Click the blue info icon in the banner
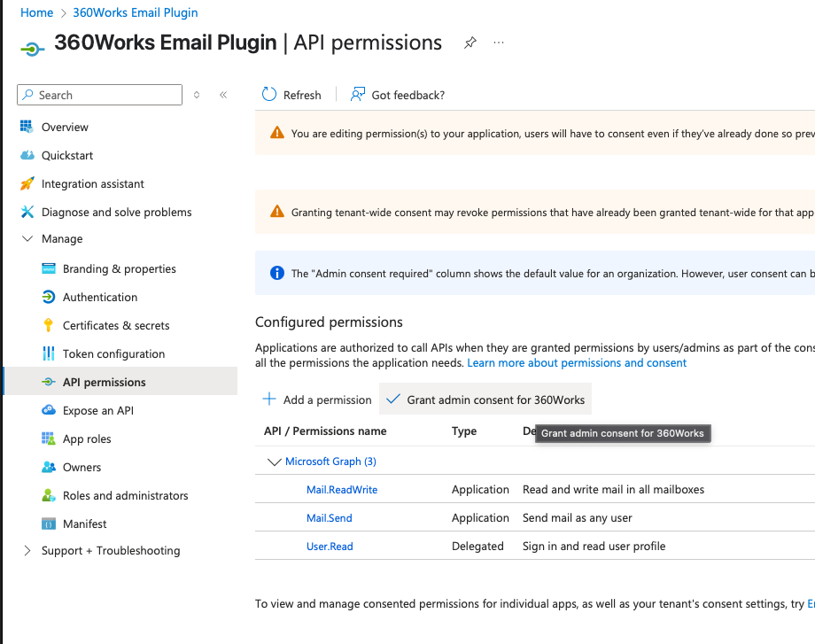The height and width of the screenshot is (644, 815). 277,273
